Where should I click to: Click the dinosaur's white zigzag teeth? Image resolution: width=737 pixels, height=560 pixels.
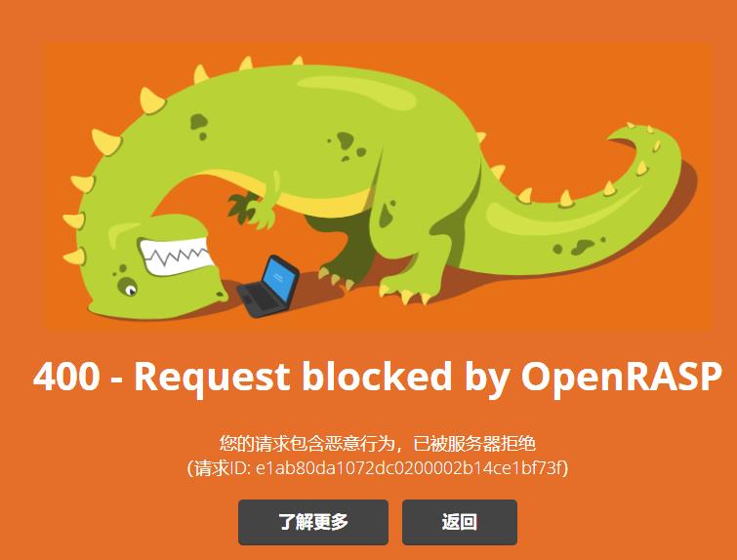(177, 255)
